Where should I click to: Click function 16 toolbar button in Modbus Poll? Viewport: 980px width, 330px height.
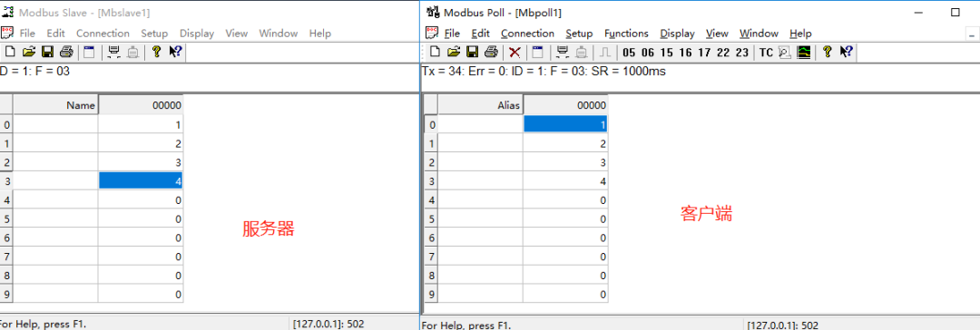[x=686, y=53]
